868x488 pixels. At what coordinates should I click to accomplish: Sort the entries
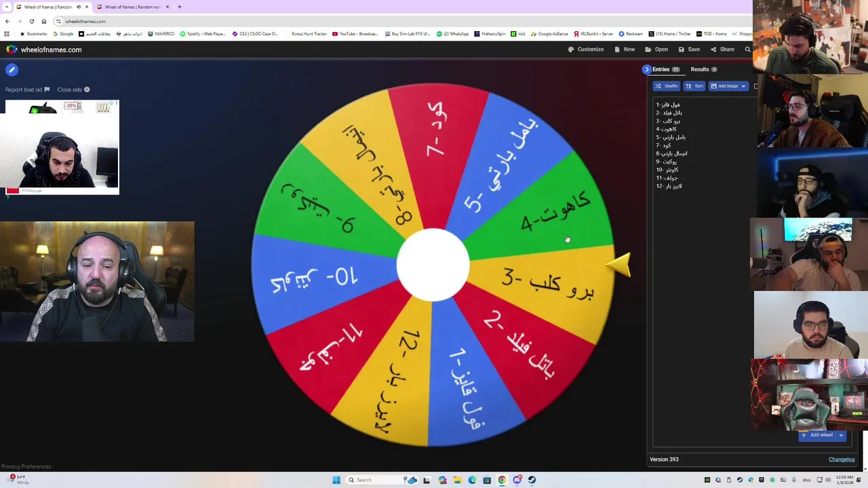pyautogui.click(x=694, y=86)
